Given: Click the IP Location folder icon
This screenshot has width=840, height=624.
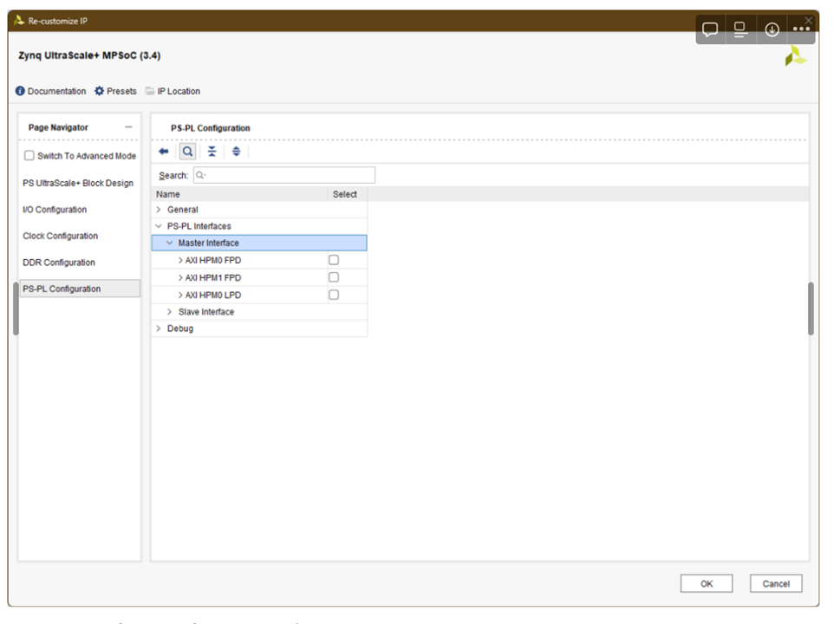Looking at the screenshot, I should 150,91.
